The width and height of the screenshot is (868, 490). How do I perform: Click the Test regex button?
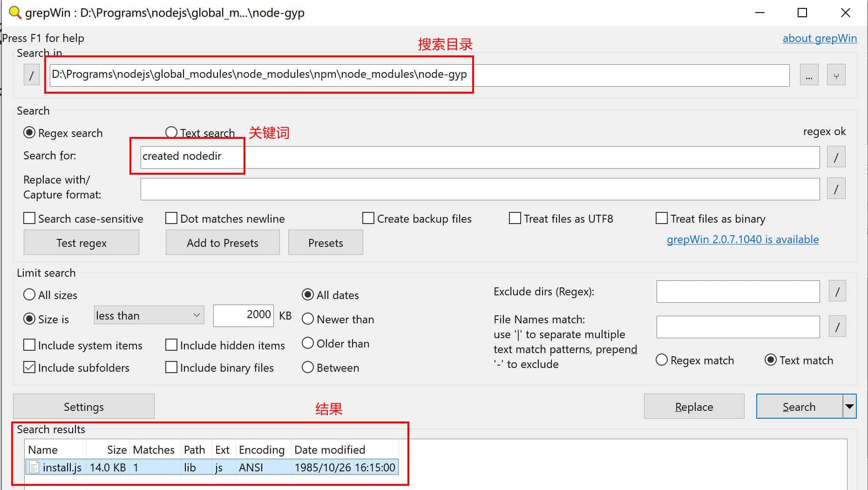81,243
